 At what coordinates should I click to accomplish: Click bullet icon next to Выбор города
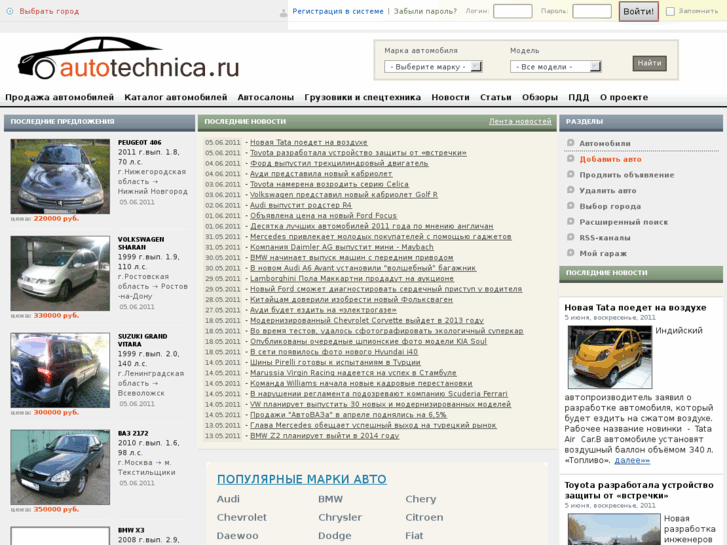point(571,206)
